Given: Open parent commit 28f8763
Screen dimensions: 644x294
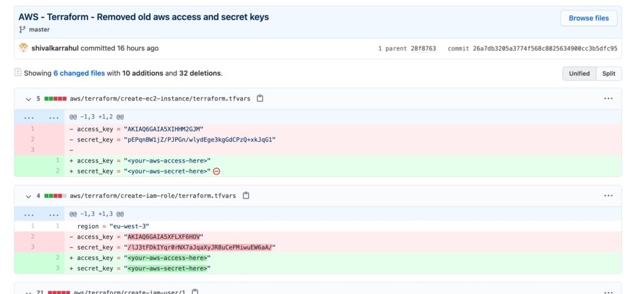Looking at the screenshot, I should point(423,48).
